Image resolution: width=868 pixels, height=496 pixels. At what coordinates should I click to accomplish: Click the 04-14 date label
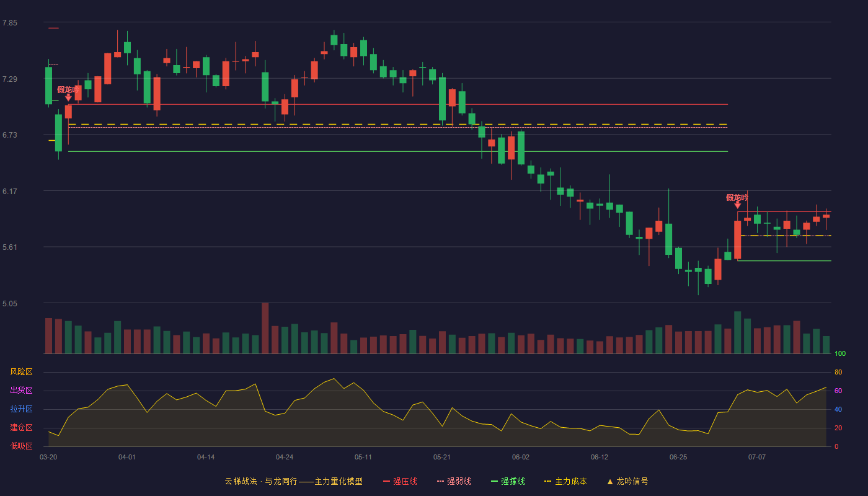click(x=206, y=457)
